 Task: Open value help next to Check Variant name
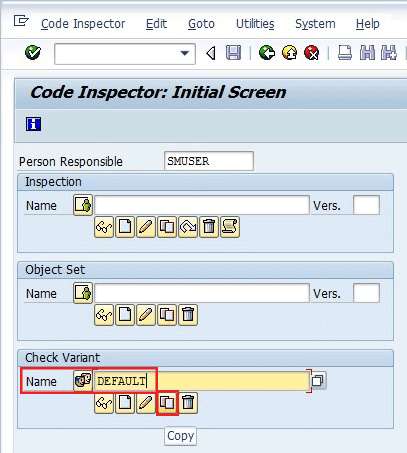point(318,380)
